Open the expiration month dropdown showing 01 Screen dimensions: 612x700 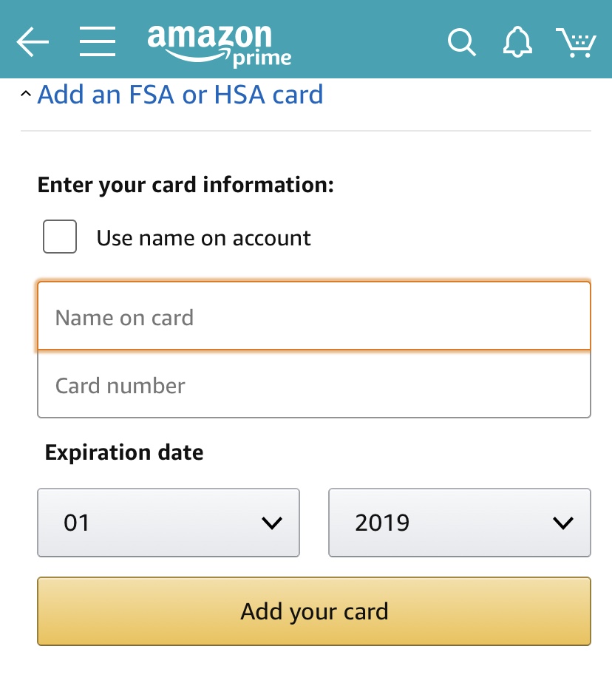click(169, 523)
